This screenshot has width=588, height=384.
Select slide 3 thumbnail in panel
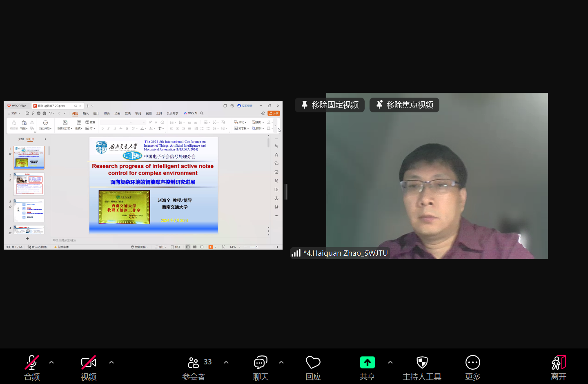tap(29, 210)
